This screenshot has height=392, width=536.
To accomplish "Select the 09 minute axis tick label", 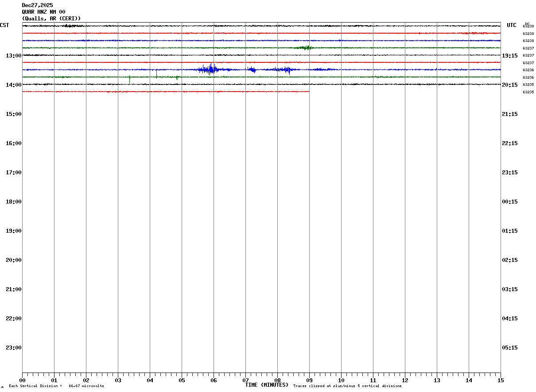I will [309, 380].
